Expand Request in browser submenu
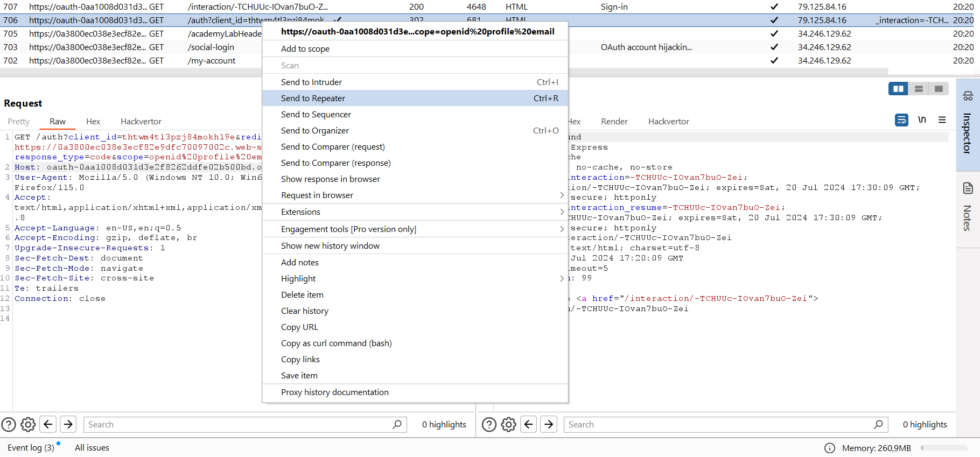Image resolution: width=980 pixels, height=457 pixels. pyautogui.click(x=415, y=195)
